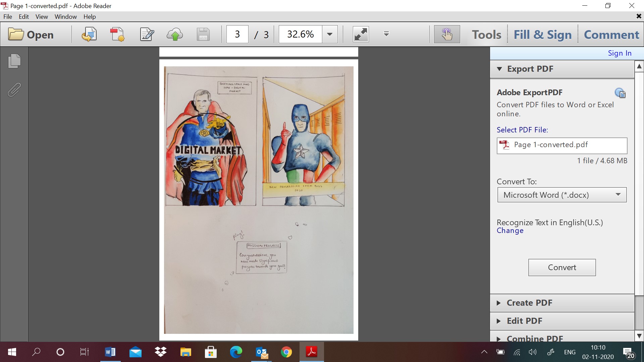
Task: Click the ENG language indicator
Action: click(x=570, y=352)
